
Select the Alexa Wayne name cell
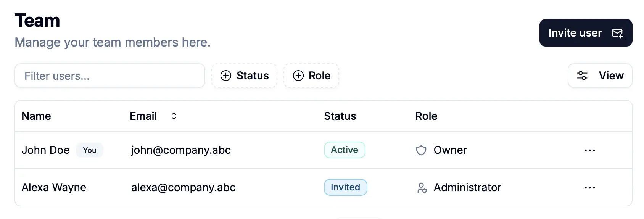[x=54, y=188]
